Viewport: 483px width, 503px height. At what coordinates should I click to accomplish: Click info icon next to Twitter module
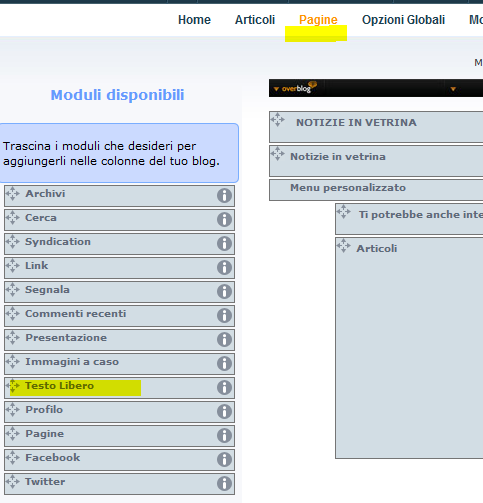(x=224, y=484)
